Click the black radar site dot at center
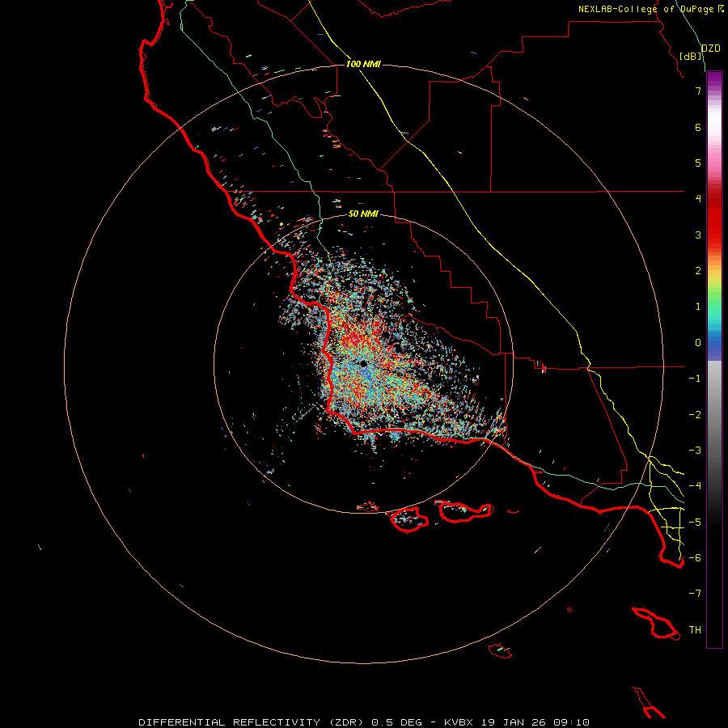 point(363,364)
